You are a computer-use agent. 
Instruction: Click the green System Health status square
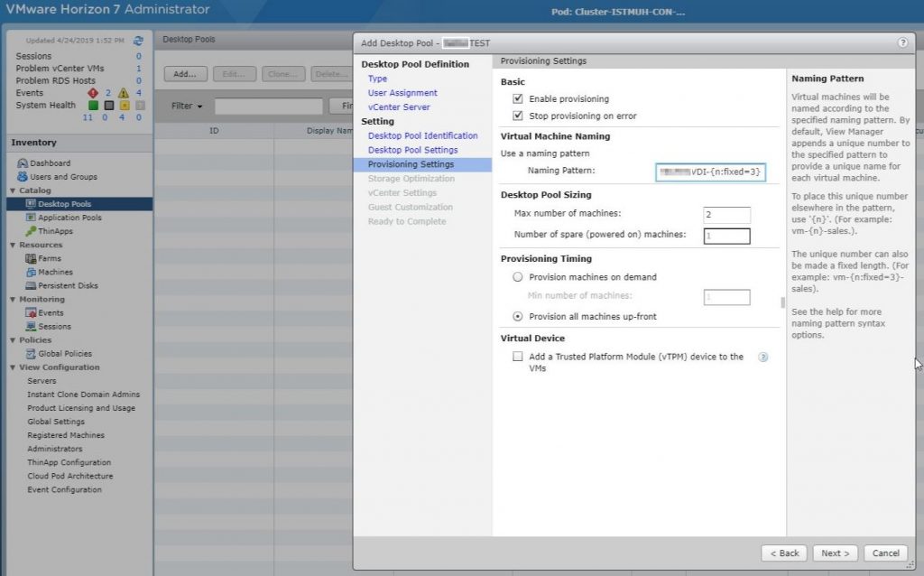93,106
